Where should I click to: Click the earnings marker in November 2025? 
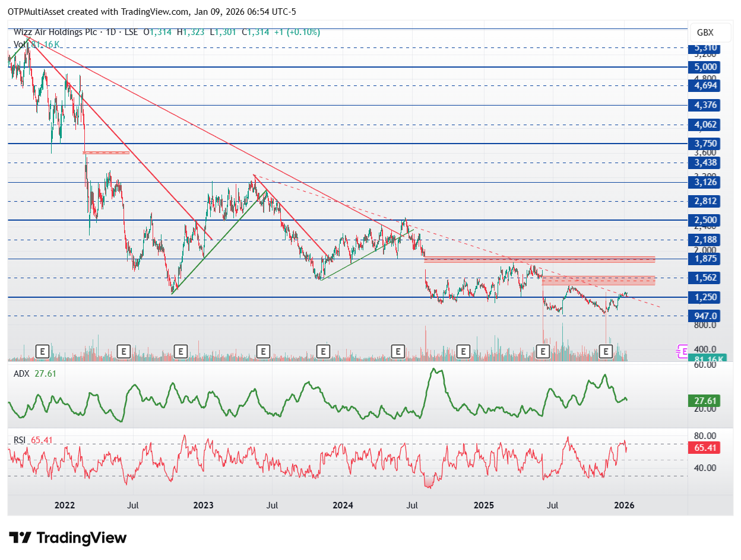[606, 352]
